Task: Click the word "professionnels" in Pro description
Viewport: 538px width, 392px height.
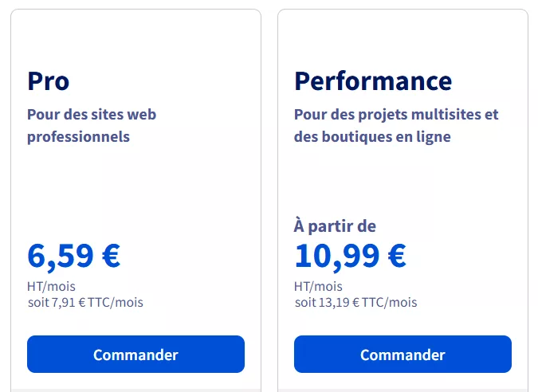Action: [x=78, y=136]
